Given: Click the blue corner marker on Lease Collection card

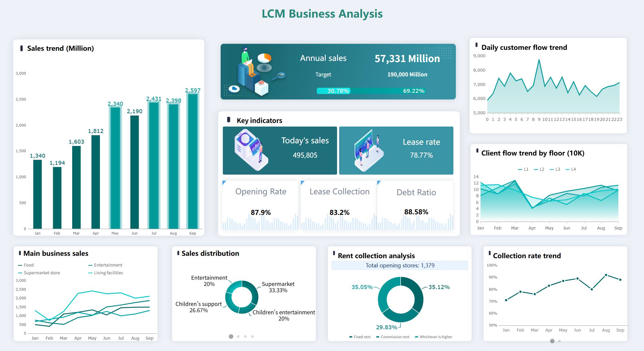Looking at the screenshot, I should 302,182.
